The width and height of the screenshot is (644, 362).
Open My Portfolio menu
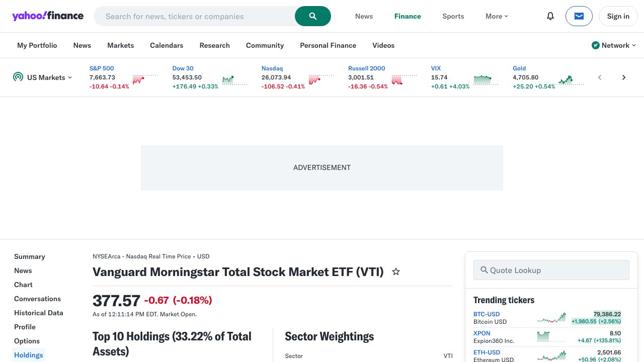37,45
